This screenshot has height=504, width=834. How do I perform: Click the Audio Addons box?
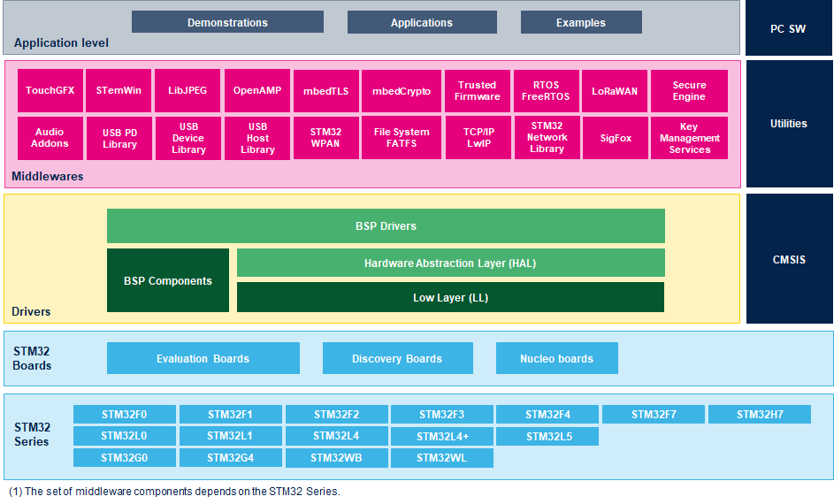(x=50, y=138)
